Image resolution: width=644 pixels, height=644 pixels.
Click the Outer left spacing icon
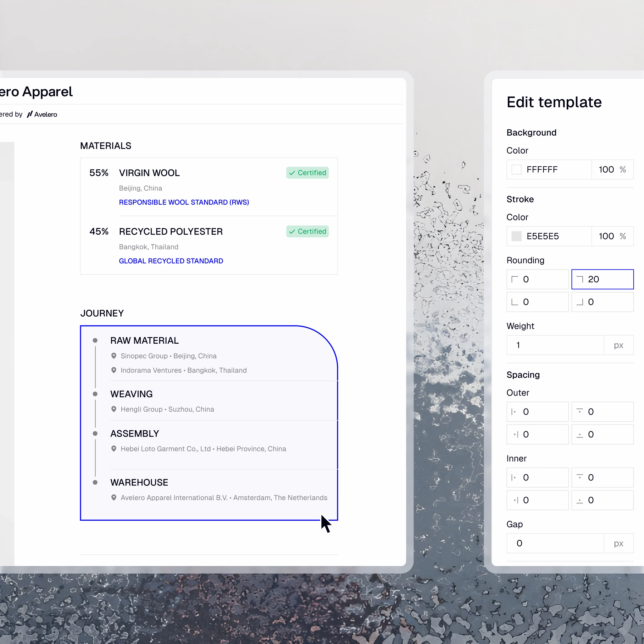coord(514,412)
